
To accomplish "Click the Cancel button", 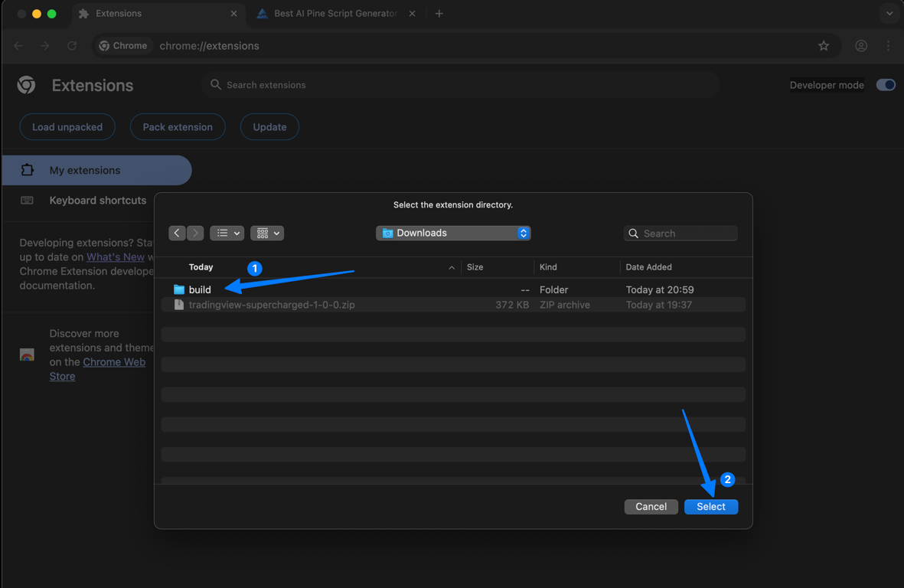I will click(x=651, y=507).
